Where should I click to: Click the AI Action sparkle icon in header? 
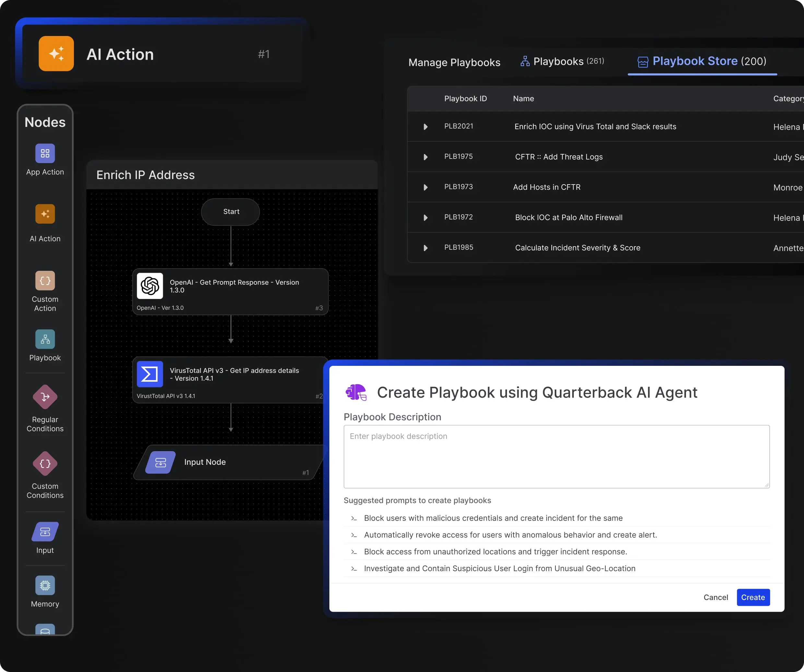coord(56,54)
